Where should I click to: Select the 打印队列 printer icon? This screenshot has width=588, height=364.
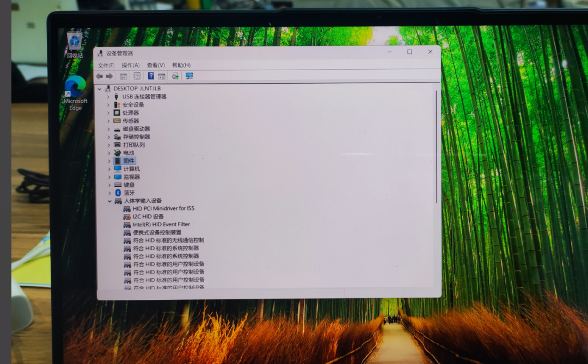click(x=118, y=145)
